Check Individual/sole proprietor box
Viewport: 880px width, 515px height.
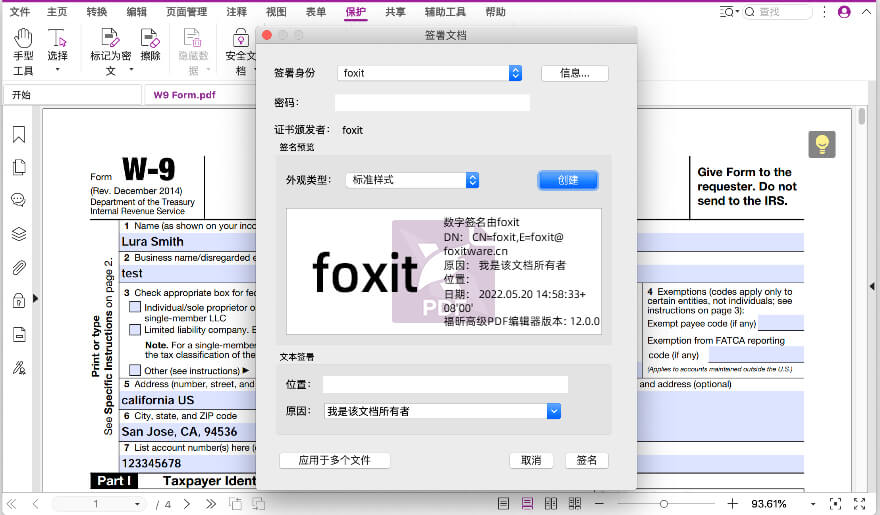135,307
